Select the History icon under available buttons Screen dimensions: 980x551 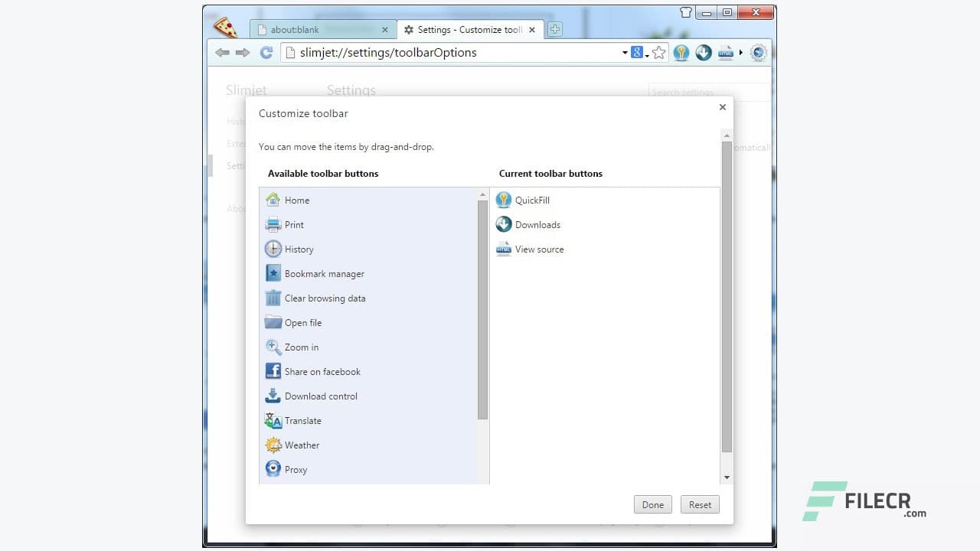pyautogui.click(x=273, y=249)
